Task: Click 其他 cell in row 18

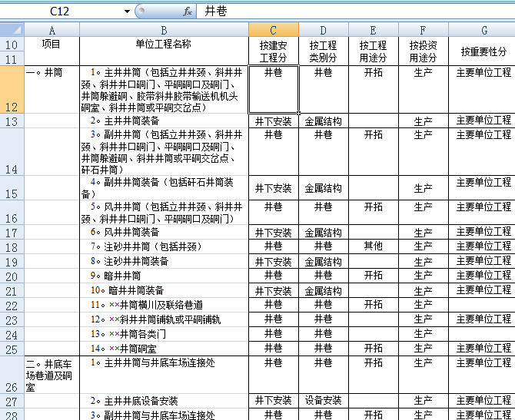Action: (x=373, y=246)
